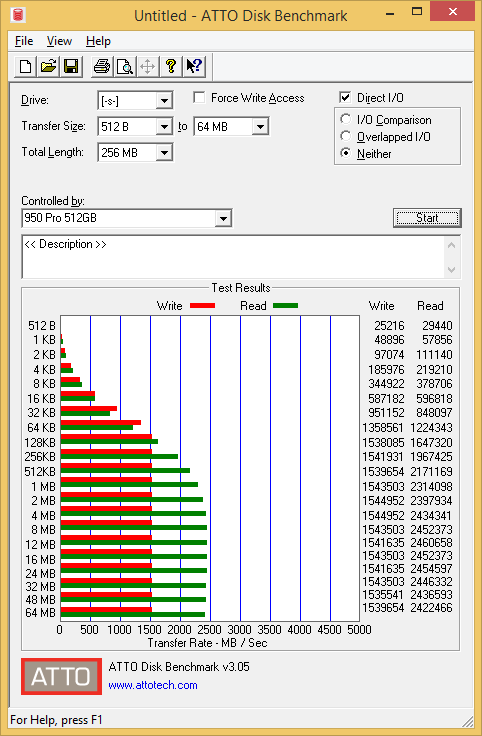Click the ATTO app icon in title bar
482x736 pixels.
(18, 15)
